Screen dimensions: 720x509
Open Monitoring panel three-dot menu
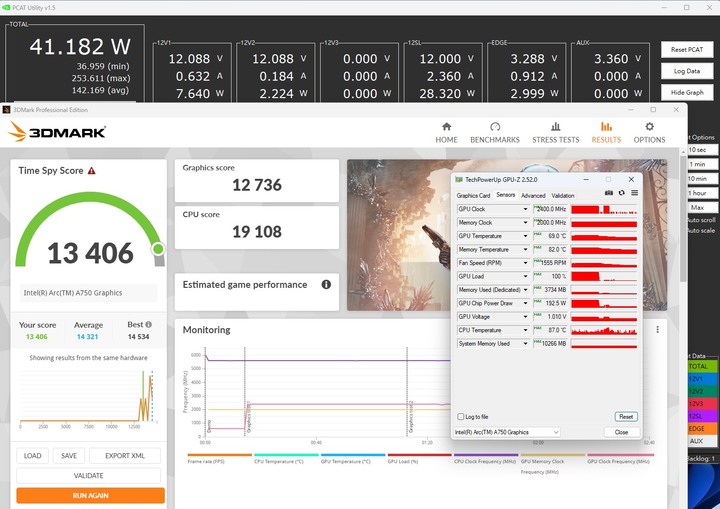click(x=658, y=329)
